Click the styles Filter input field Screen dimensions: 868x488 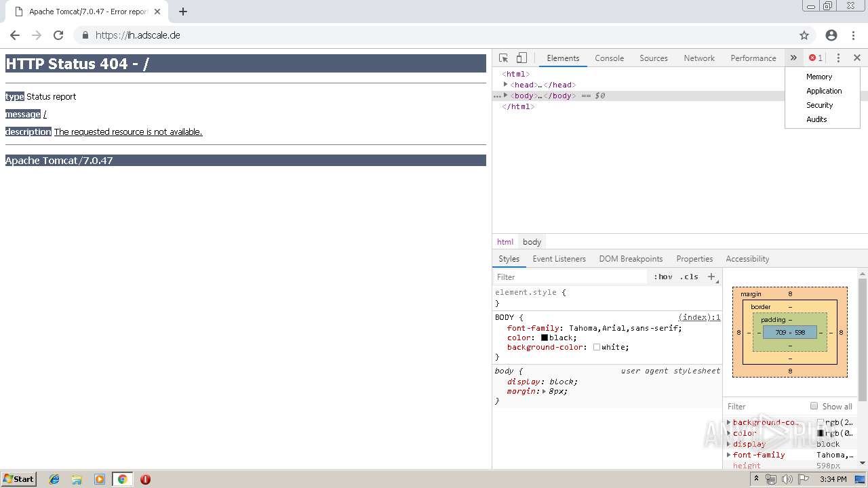click(571, 277)
